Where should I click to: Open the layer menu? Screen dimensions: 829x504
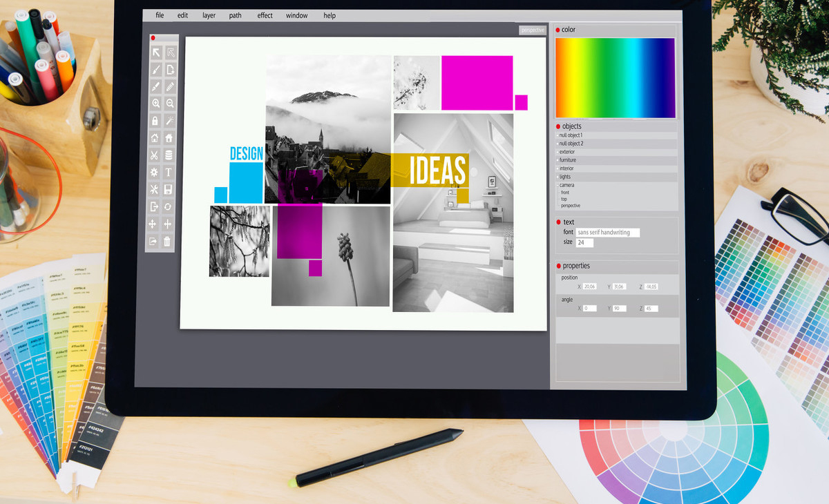(209, 15)
